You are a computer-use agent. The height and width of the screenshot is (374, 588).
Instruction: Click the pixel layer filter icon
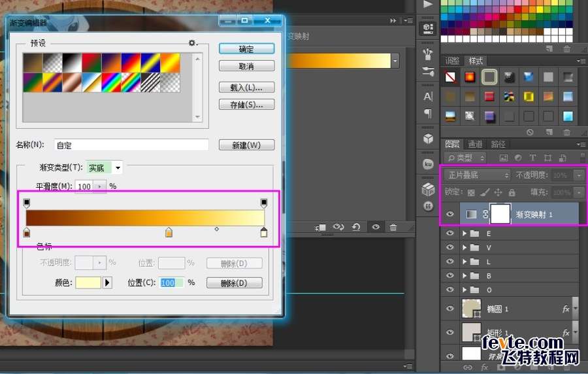[503, 158]
